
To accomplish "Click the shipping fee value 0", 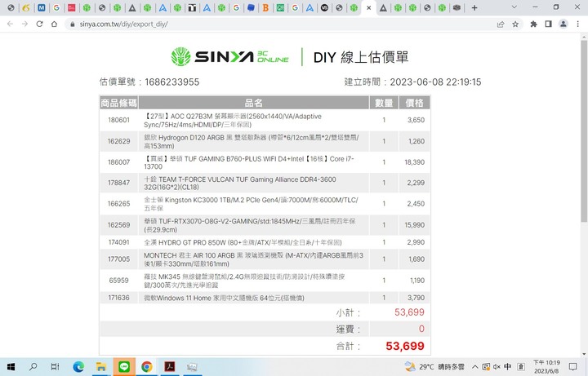I will point(421,329).
